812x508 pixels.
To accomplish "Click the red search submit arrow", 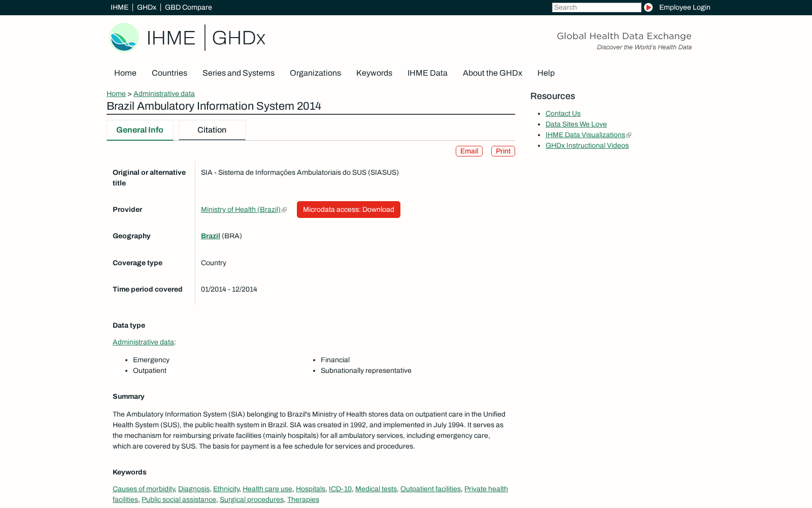I will (x=648, y=7).
